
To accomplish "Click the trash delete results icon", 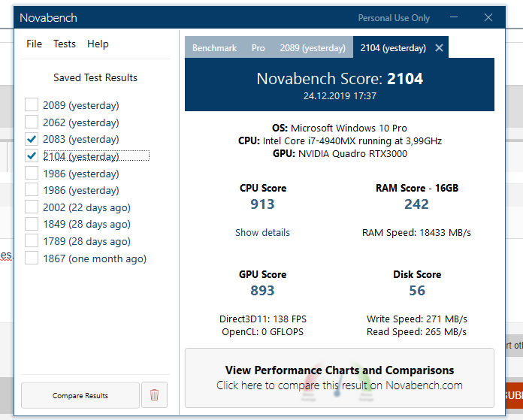I will coord(154,395).
